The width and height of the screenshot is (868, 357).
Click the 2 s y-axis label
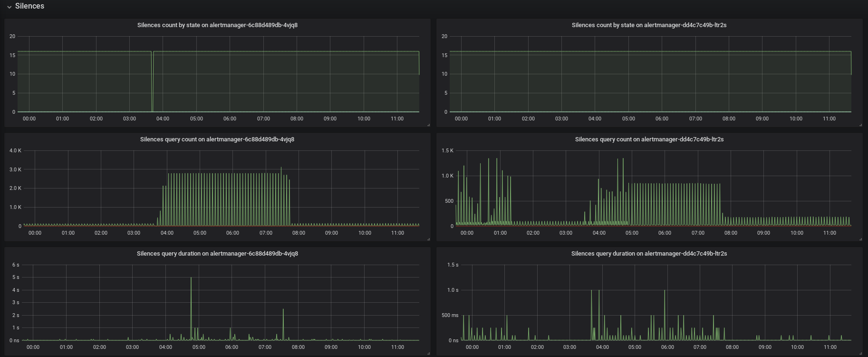[x=16, y=315]
